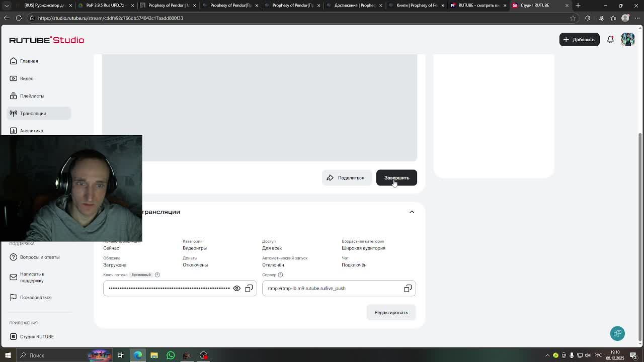The image size is (644, 362).
Task: Open Плейлисты in the sidebar
Action: (x=39, y=96)
